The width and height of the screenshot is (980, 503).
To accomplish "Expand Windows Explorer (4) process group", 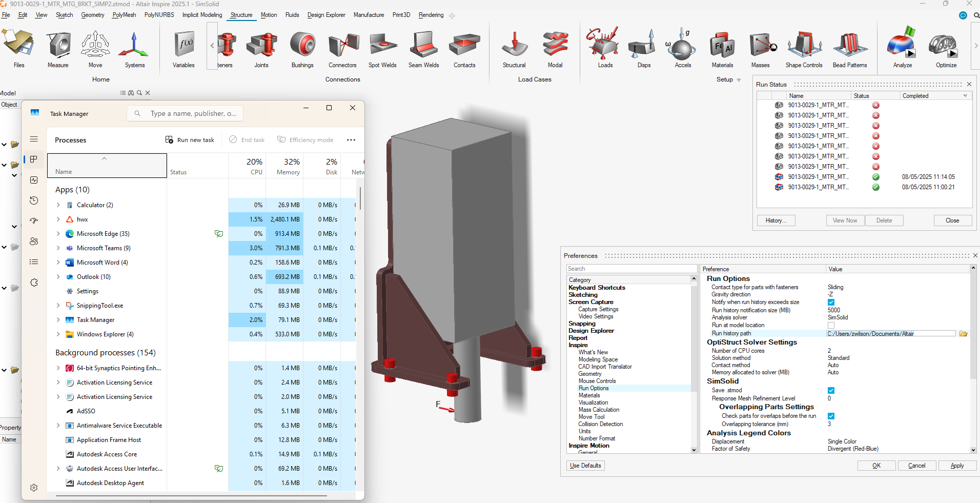I will 58,334.
